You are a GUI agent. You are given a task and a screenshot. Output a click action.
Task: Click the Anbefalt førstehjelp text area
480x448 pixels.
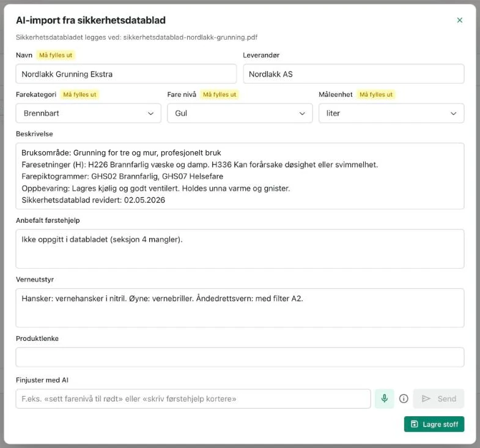pos(240,249)
